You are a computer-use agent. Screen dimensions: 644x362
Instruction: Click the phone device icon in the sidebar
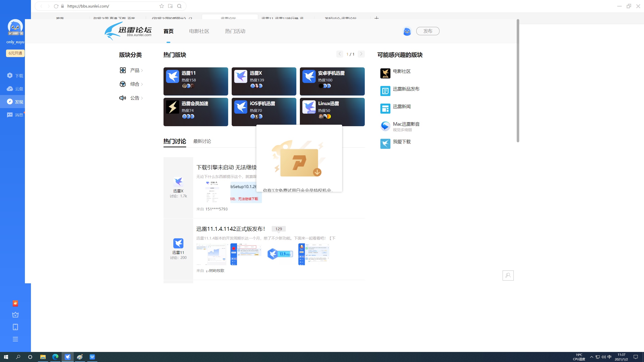[x=15, y=327]
